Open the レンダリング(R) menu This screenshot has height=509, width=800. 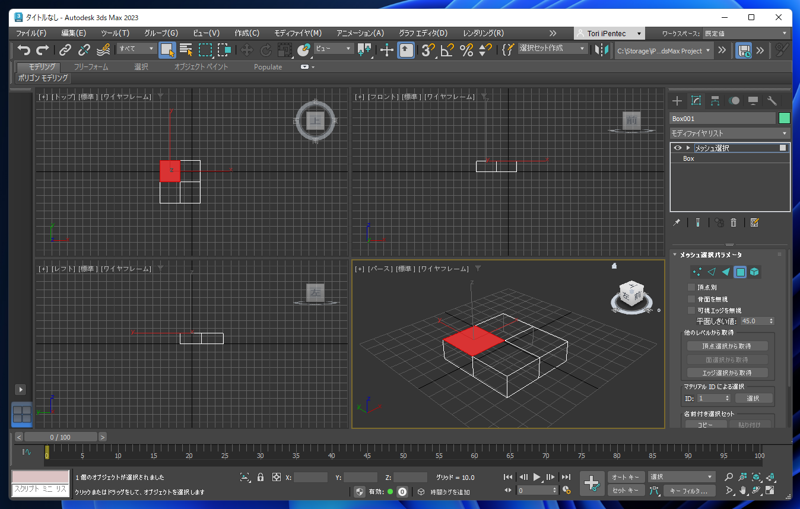(x=483, y=33)
